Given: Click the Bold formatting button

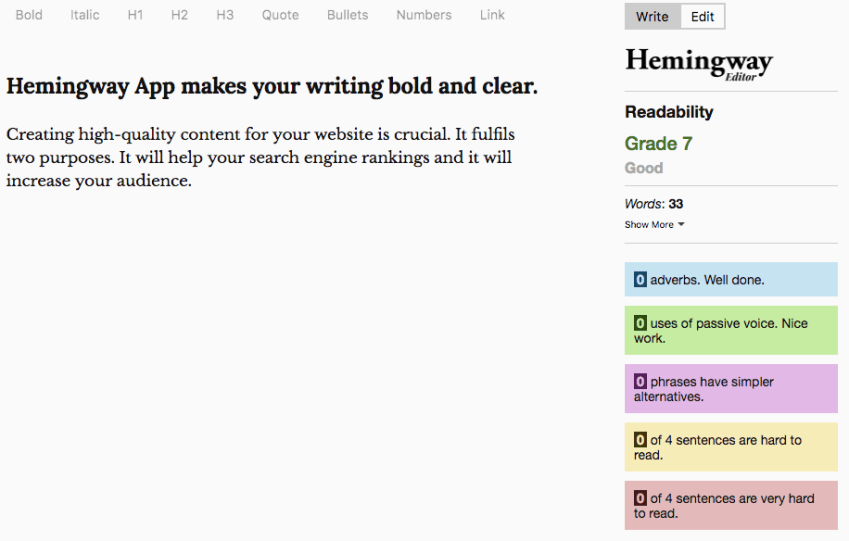Looking at the screenshot, I should tap(29, 15).
